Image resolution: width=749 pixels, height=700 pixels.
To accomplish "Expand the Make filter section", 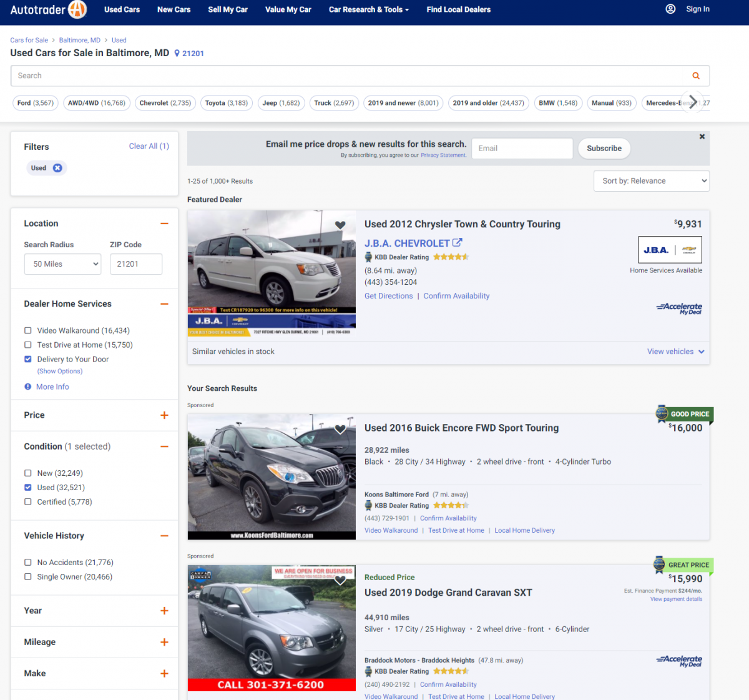I will tap(164, 673).
